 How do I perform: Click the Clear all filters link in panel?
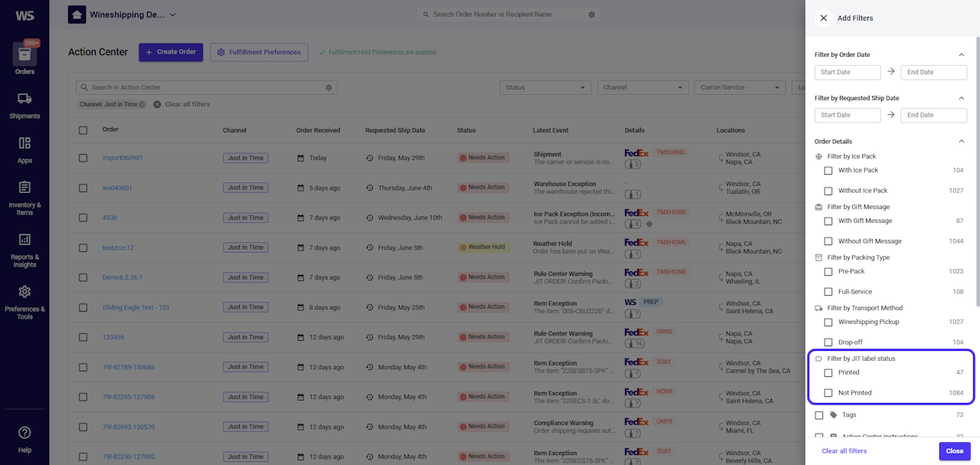844,451
